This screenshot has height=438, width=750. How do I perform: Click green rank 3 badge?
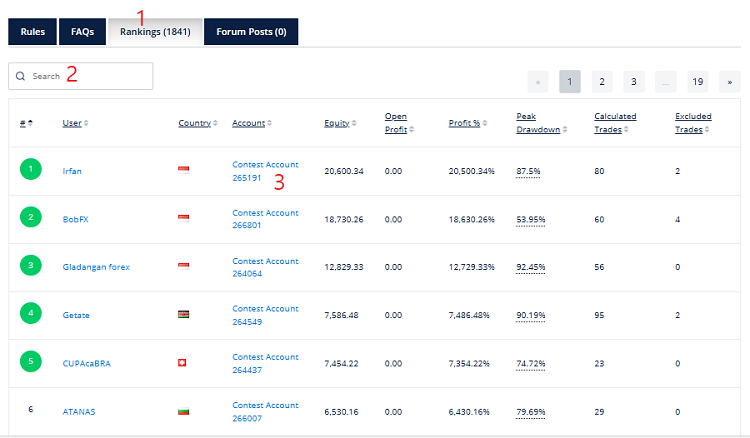coord(31,265)
